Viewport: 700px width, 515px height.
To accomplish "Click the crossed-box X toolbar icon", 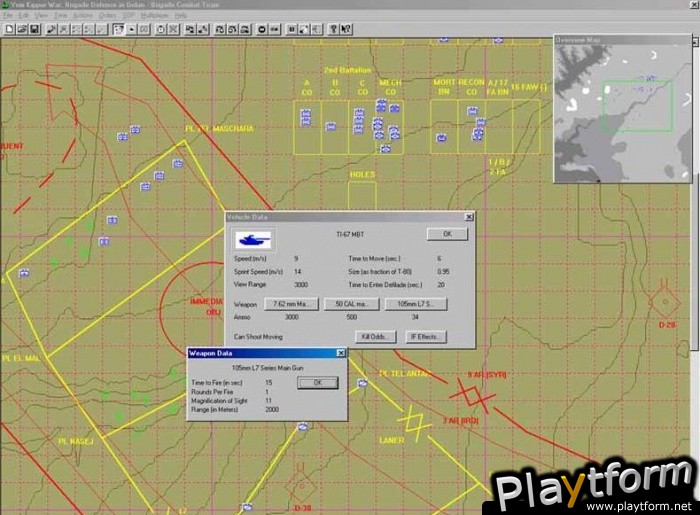I will point(174,29).
